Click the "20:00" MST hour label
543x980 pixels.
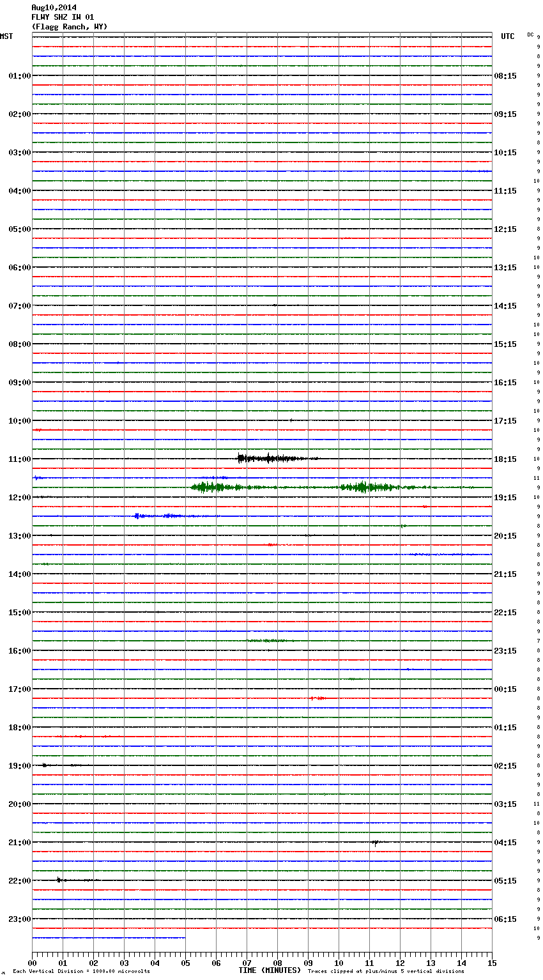click(20, 804)
